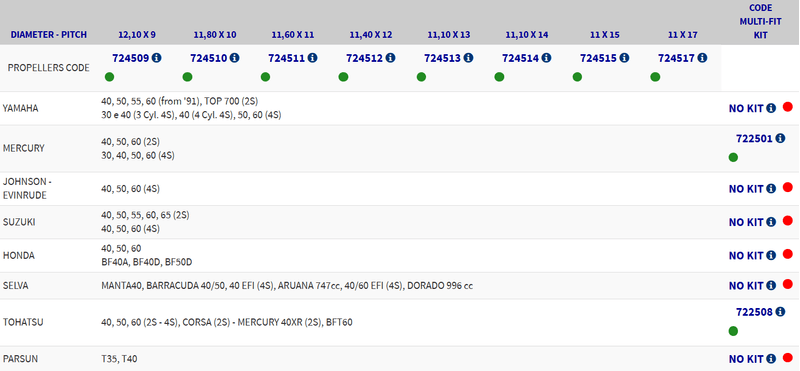Click red status dot in Selva row
Viewport: 800px width, 371px height.
[788, 284]
